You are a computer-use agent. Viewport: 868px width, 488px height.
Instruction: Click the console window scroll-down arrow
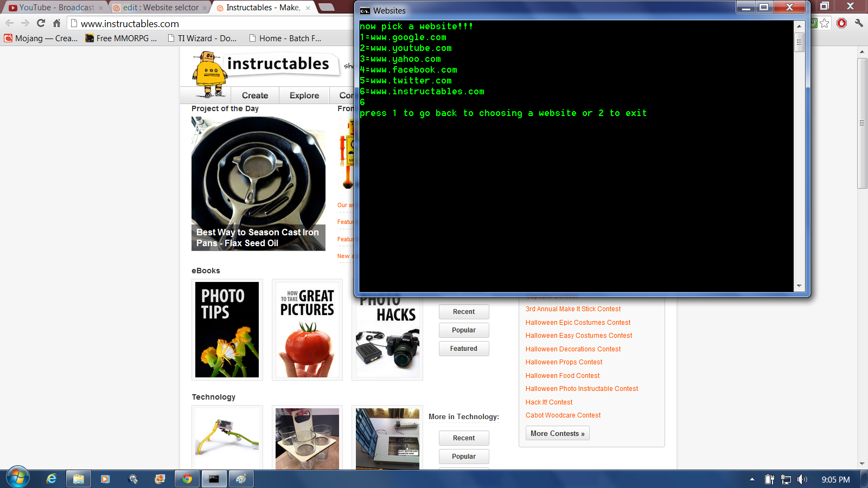[799, 286]
